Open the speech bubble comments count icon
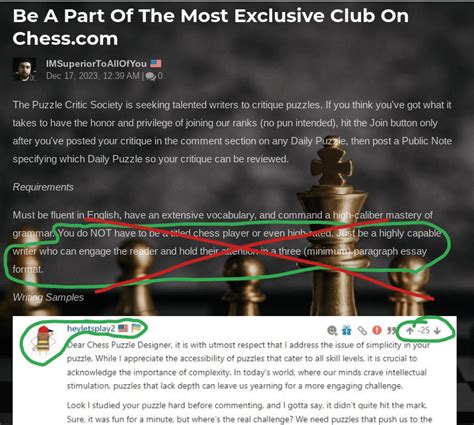Viewport: 474px width, 425px height. click(x=150, y=76)
